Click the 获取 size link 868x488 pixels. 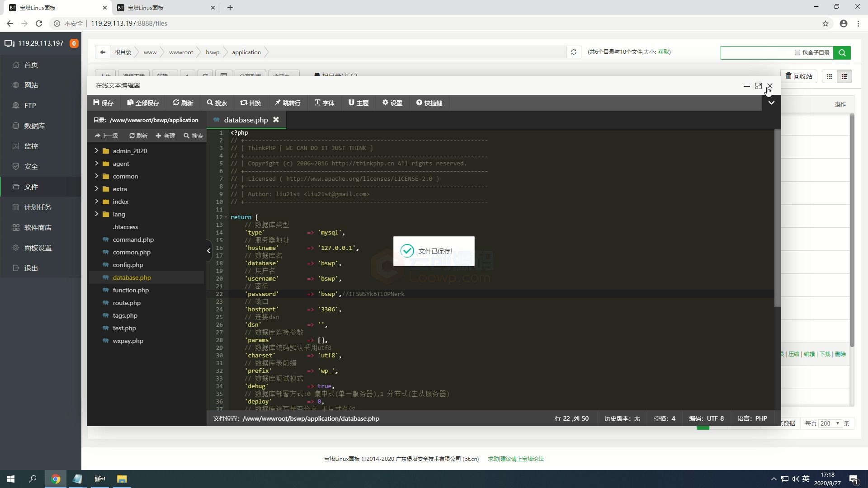(664, 52)
